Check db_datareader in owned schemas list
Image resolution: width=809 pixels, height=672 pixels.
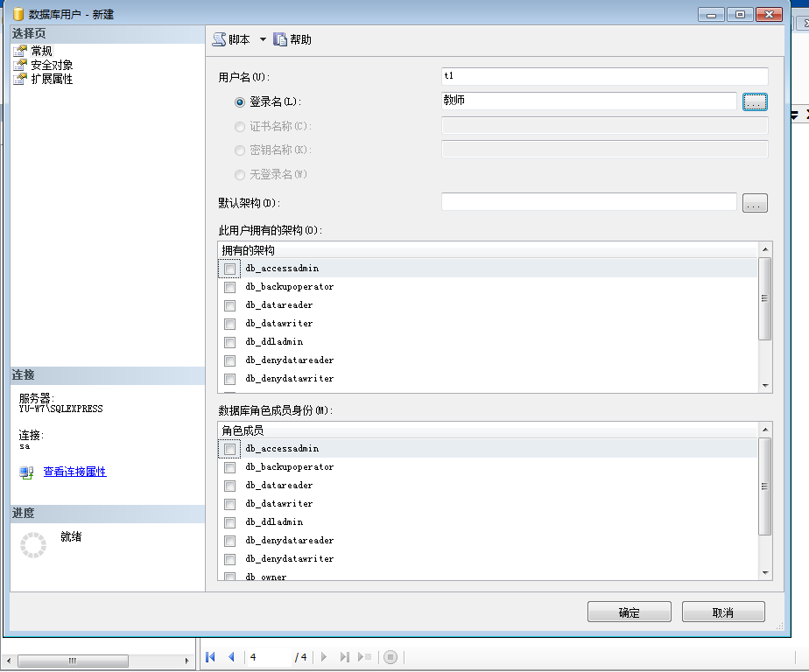click(x=229, y=305)
